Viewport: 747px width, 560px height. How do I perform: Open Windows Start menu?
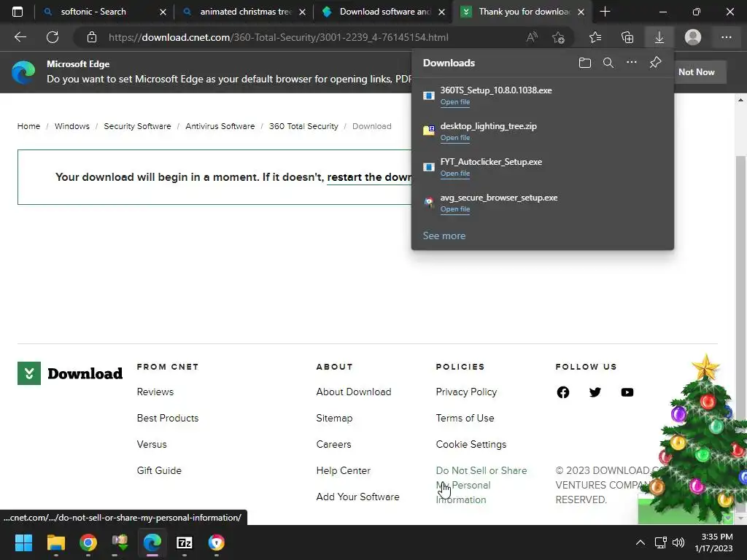pyautogui.click(x=23, y=542)
